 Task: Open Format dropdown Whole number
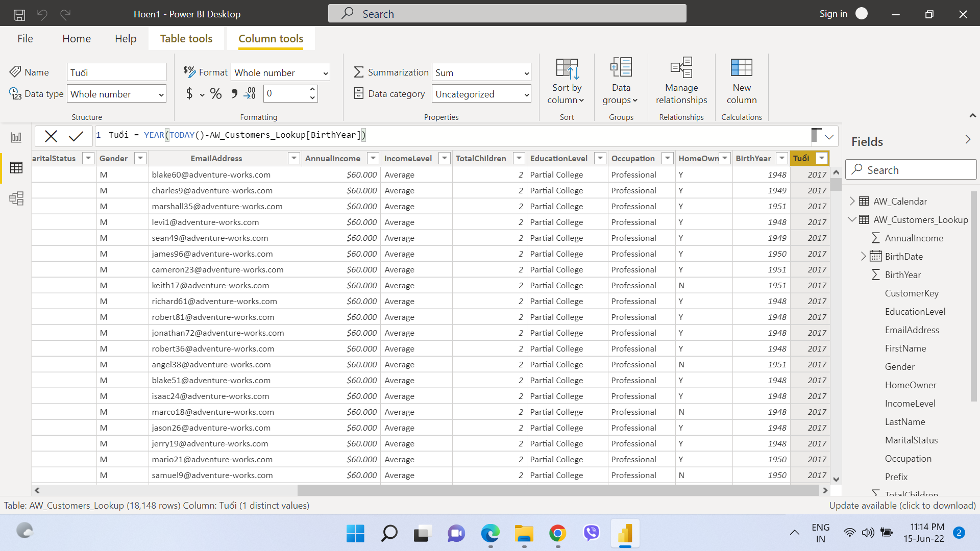(x=280, y=72)
